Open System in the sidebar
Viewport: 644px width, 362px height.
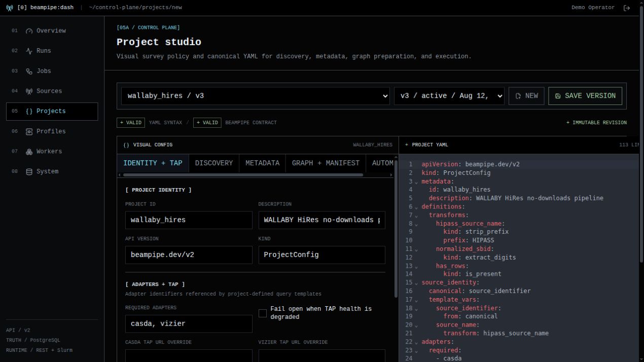pyautogui.click(x=52, y=172)
